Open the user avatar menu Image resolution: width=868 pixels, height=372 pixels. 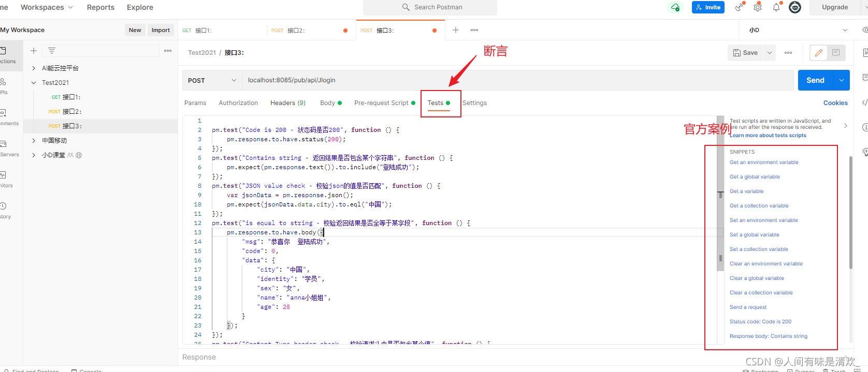click(795, 7)
